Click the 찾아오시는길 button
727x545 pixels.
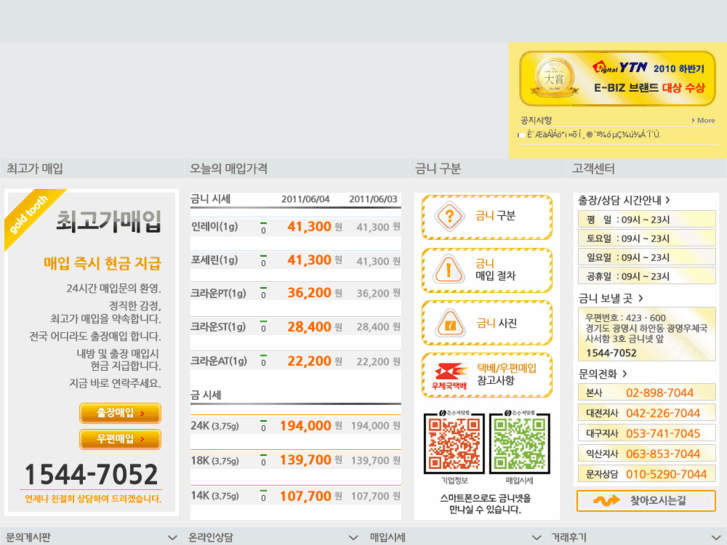(646, 500)
